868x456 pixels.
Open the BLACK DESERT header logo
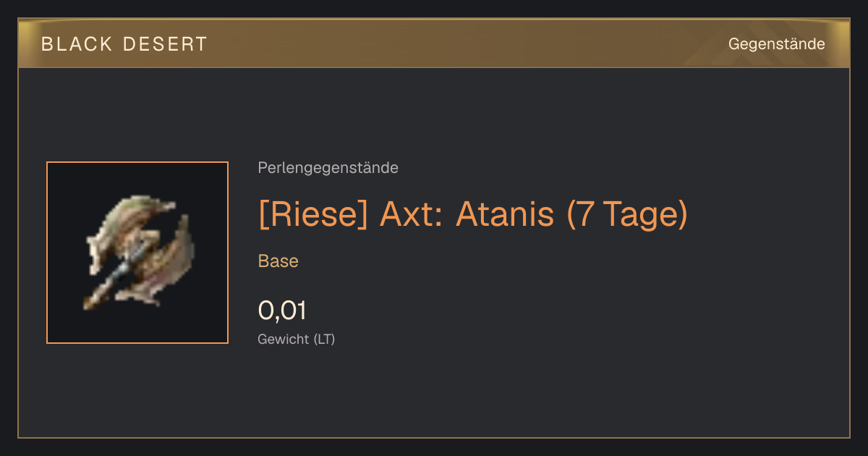pyautogui.click(x=124, y=44)
